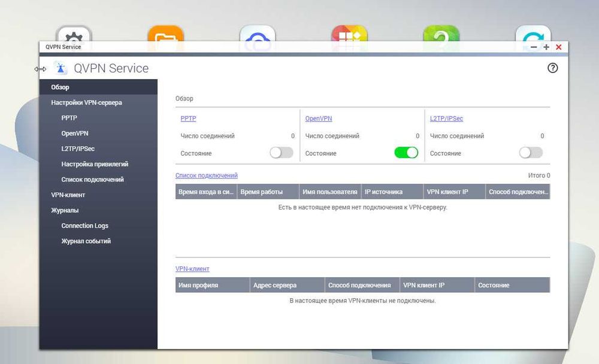Follow the L2TP/IPSec overview link
The width and height of the screenshot is (599, 364).
pyautogui.click(x=446, y=119)
